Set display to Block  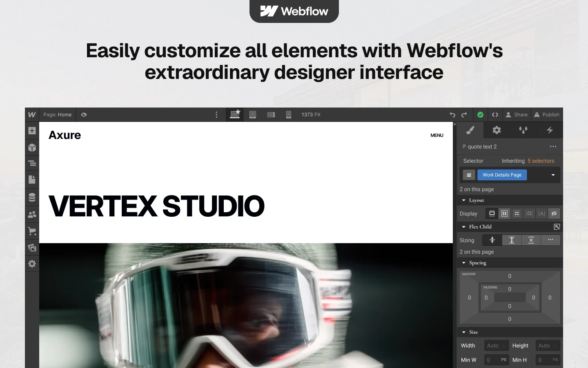(x=492, y=213)
